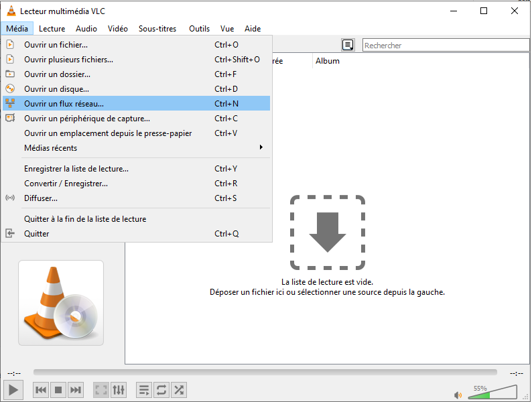Screen dimensions: 532x402
Task: Click elapsed time label left of seek bar
Action: coord(14,373)
